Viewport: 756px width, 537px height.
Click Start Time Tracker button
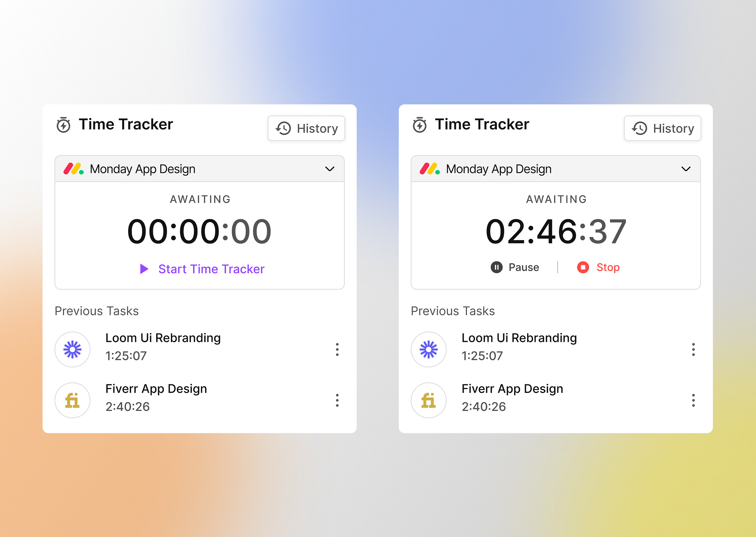[201, 268]
